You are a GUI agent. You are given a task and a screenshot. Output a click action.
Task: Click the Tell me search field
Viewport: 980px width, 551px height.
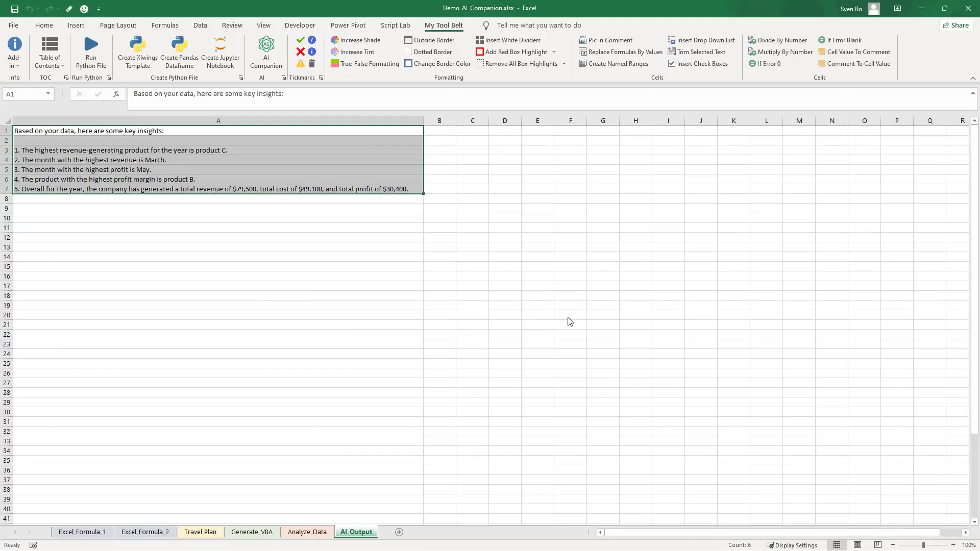point(538,25)
